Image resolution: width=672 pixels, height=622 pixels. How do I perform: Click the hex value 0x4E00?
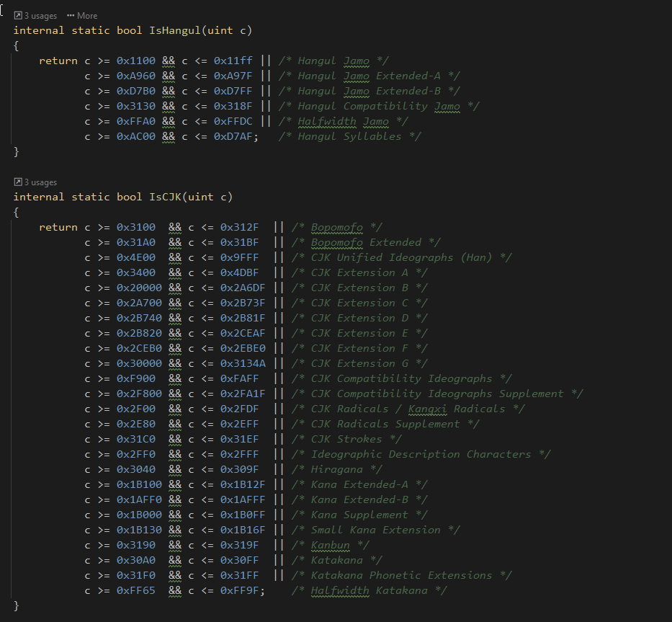[x=135, y=257]
